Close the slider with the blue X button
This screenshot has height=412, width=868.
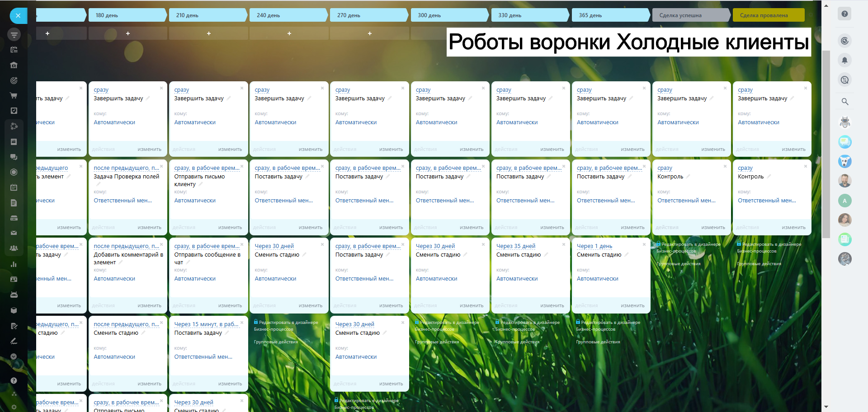pos(18,16)
